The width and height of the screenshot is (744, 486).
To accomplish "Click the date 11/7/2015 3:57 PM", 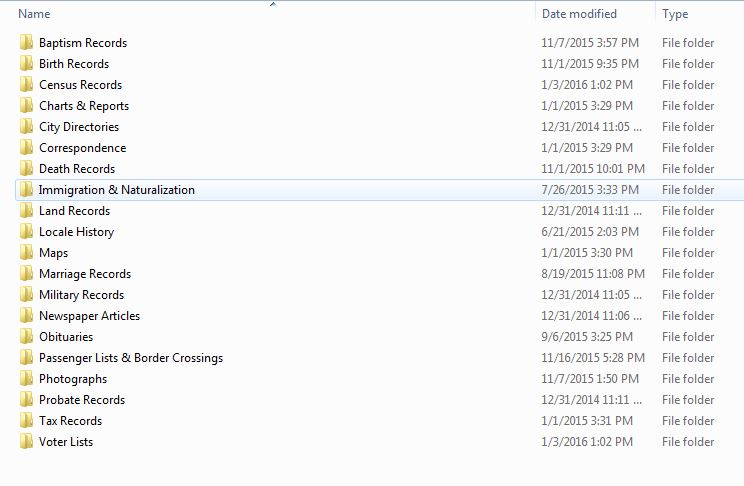I will tap(590, 43).
